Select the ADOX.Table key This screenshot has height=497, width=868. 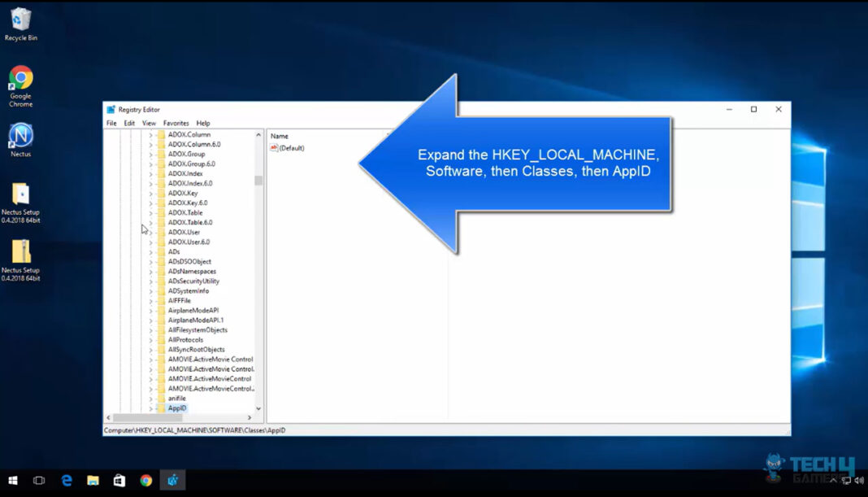[x=185, y=213]
